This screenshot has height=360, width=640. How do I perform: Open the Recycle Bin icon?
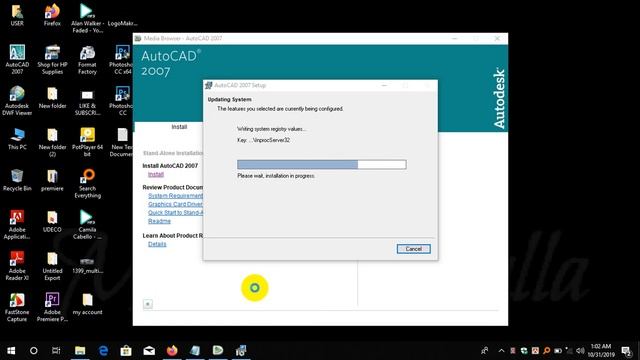click(x=17, y=180)
